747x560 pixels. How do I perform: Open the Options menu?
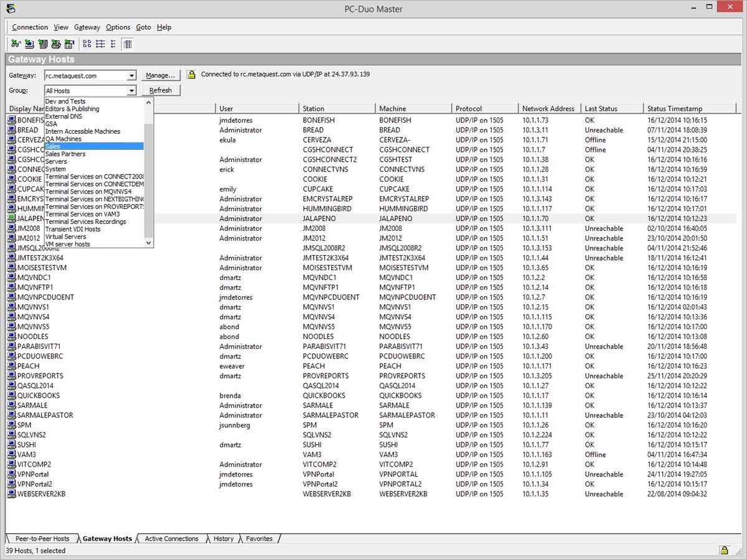(x=118, y=27)
